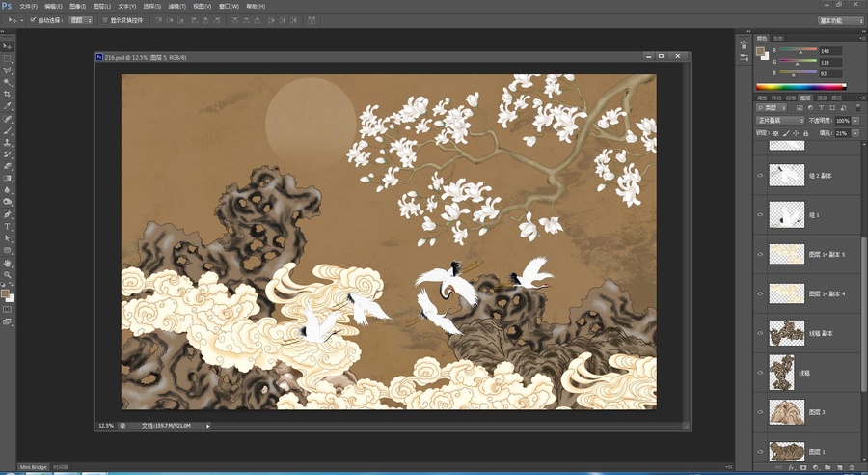Select the Horizontal Type tool
The width and height of the screenshot is (868, 475).
(7, 227)
